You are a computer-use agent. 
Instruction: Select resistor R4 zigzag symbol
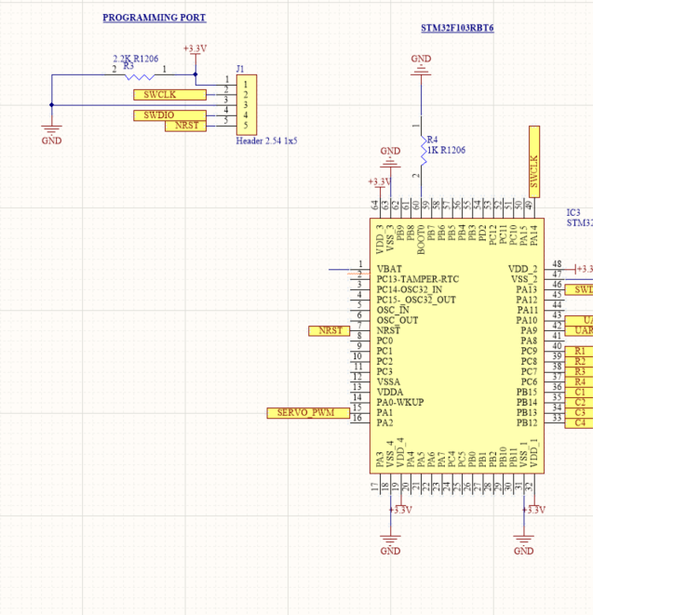coord(424,151)
